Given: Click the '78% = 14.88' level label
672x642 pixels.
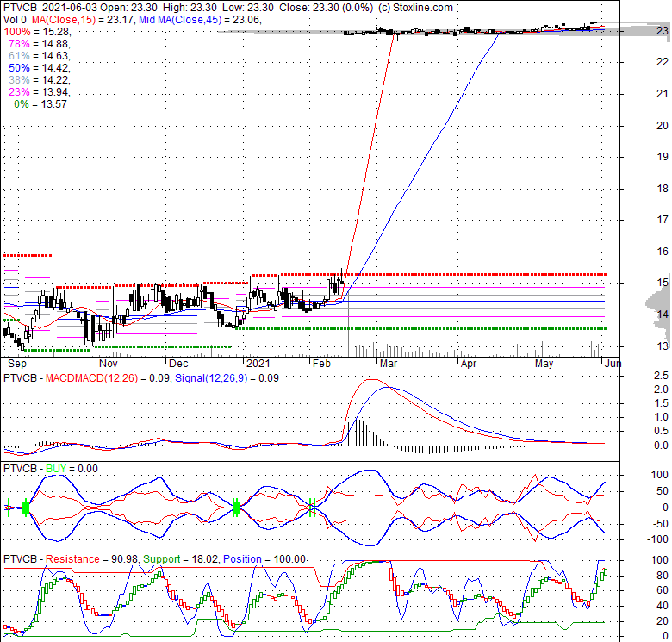Looking at the screenshot, I should (38, 44).
